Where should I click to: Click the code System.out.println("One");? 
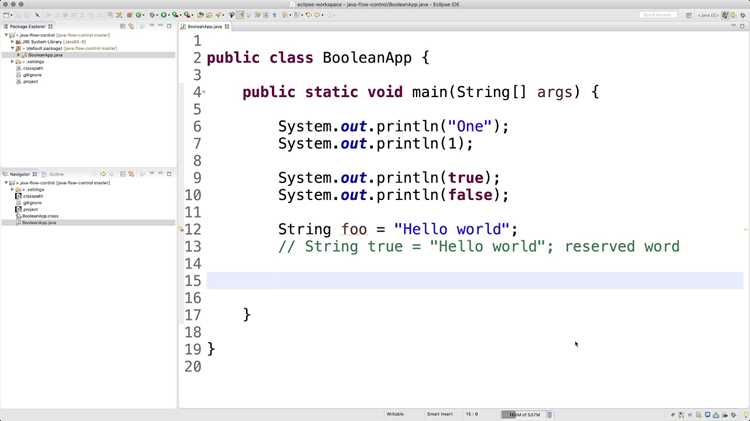pyautogui.click(x=394, y=126)
